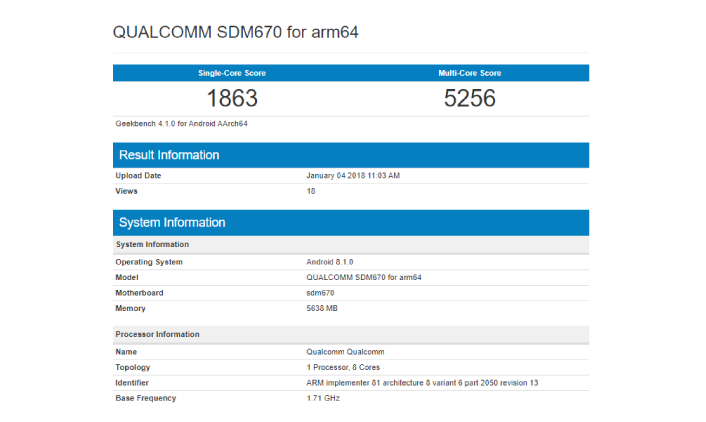Click the gray System Information subheader row
Screen dimensions: 706x422
(351, 245)
